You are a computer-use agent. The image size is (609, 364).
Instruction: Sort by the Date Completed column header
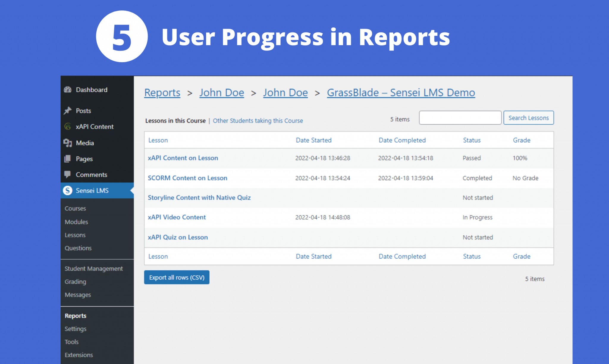click(402, 140)
